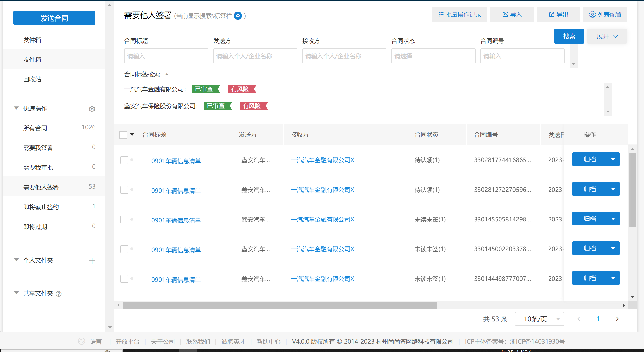Check the row with contract 330281272270596
The image size is (644, 352).
[124, 190]
